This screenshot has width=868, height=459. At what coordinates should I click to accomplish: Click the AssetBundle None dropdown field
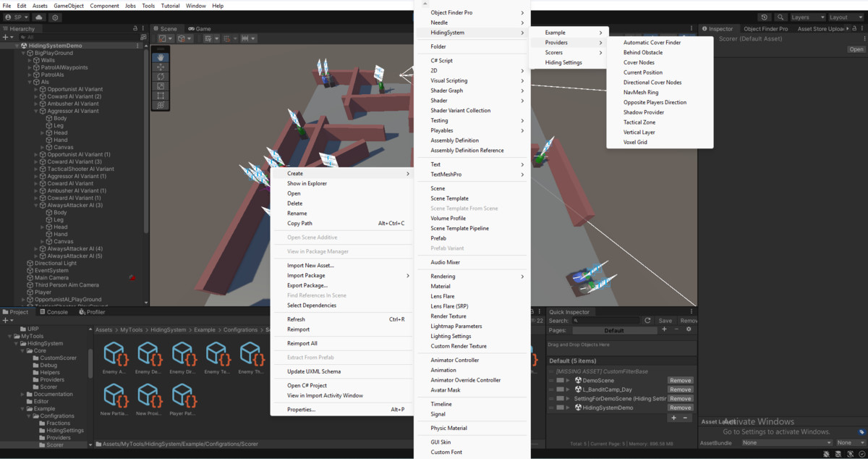(x=787, y=442)
